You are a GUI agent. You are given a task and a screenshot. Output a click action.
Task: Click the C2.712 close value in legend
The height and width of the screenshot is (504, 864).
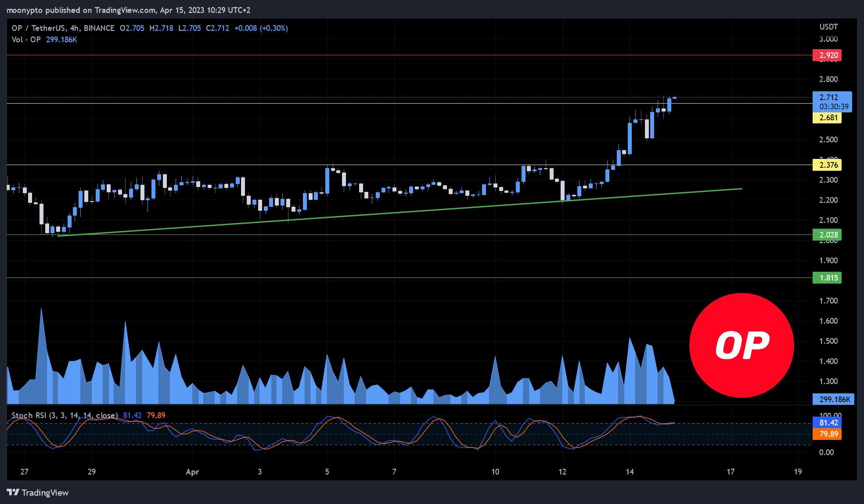(218, 28)
